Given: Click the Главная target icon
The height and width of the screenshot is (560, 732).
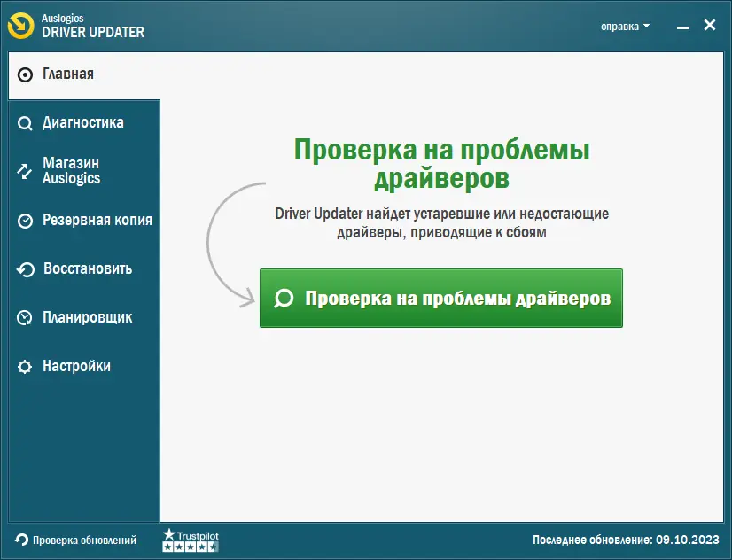Looking at the screenshot, I should point(25,74).
